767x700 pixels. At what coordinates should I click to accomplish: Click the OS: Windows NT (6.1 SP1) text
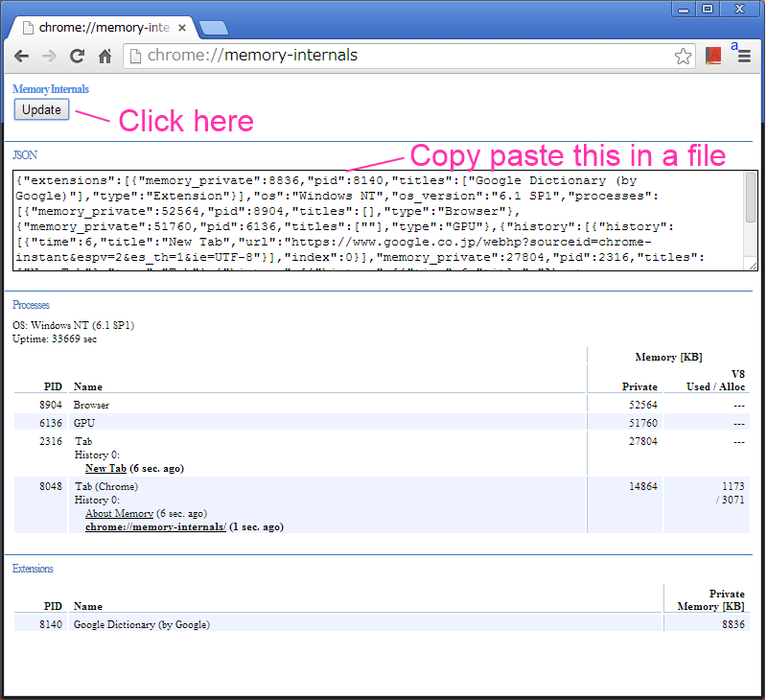tap(74, 325)
